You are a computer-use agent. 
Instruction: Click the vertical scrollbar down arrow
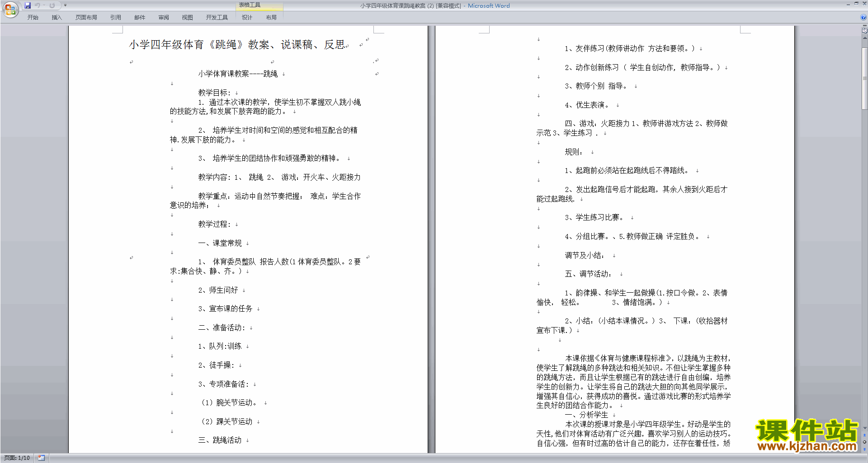tap(864, 428)
